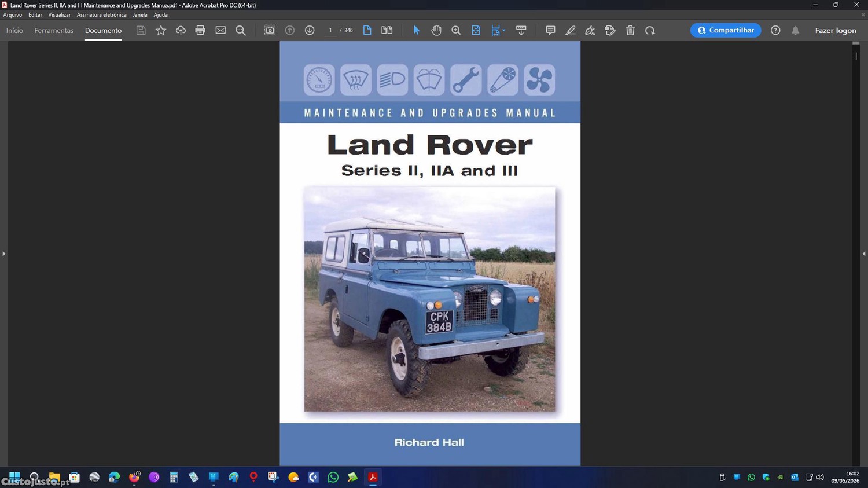868x488 pixels.
Task: Add a sticky note comment
Action: pos(550,30)
